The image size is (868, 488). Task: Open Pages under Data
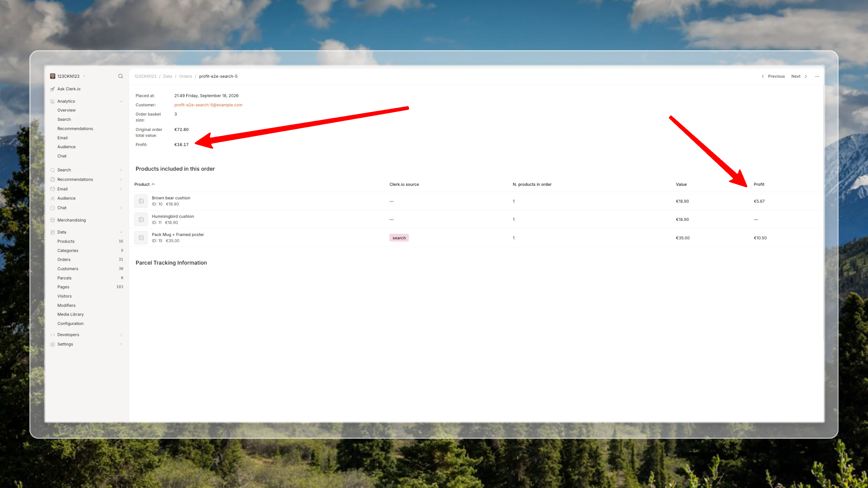coord(63,287)
